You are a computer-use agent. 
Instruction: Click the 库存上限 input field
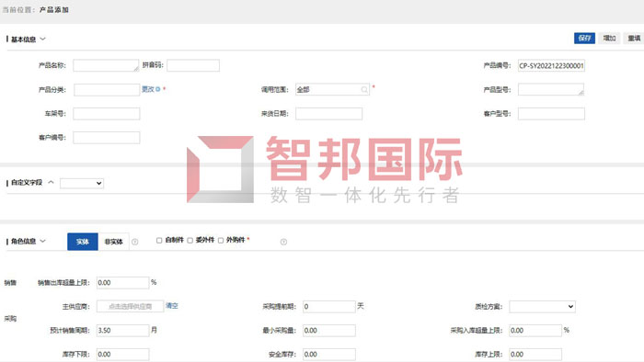point(535,355)
